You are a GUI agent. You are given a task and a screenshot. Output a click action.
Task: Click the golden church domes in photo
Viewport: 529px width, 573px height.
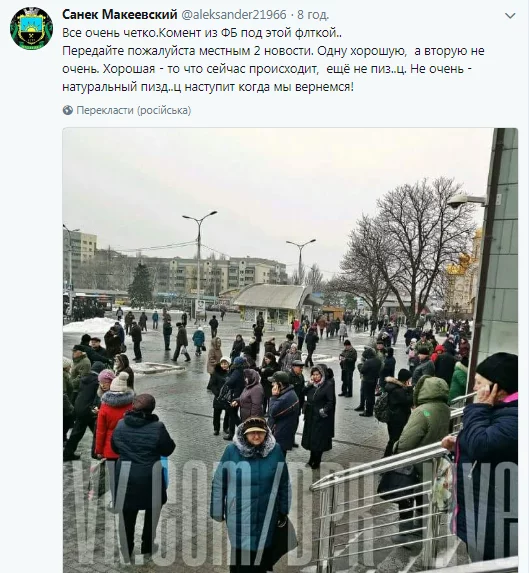(464, 258)
